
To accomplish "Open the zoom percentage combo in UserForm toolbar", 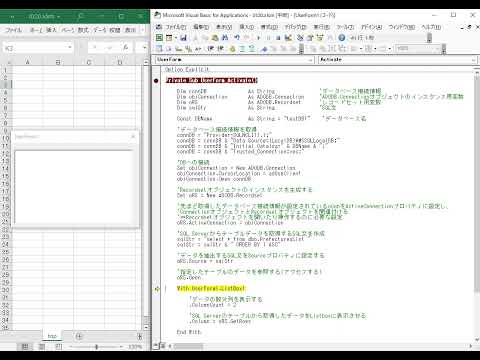I will (419, 49).
